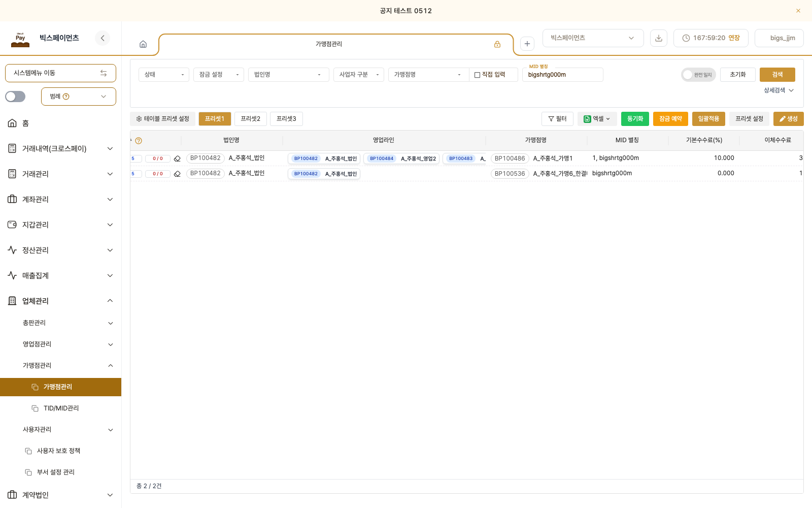The image size is (812, 508).
Task: Open the 엑셀 export dropdown
Action: [x=597, y=119]
